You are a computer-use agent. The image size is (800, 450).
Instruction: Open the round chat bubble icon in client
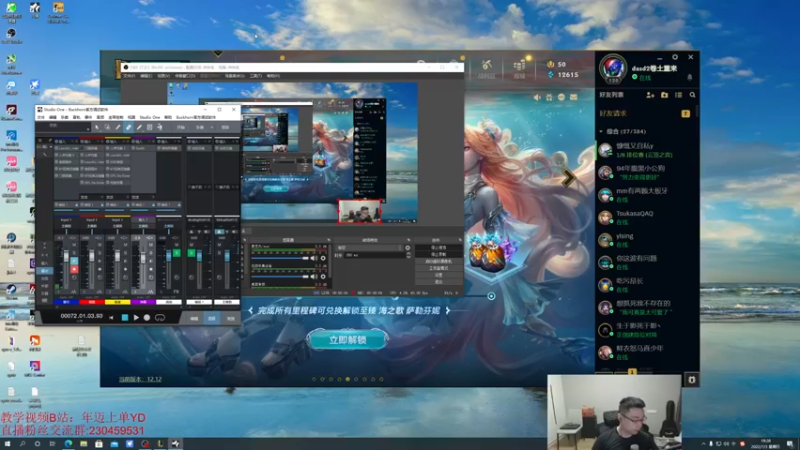(x=561, y=97)
